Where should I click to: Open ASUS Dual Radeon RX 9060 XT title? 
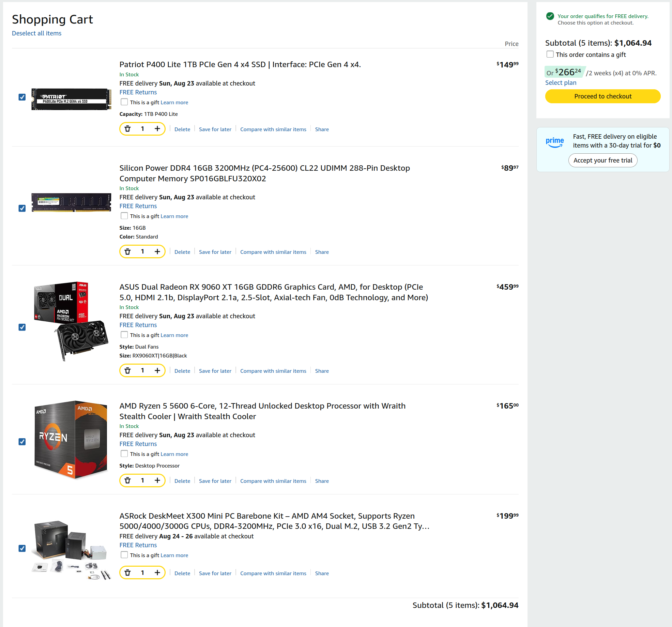pyautogui.click(x=274, y=292)
